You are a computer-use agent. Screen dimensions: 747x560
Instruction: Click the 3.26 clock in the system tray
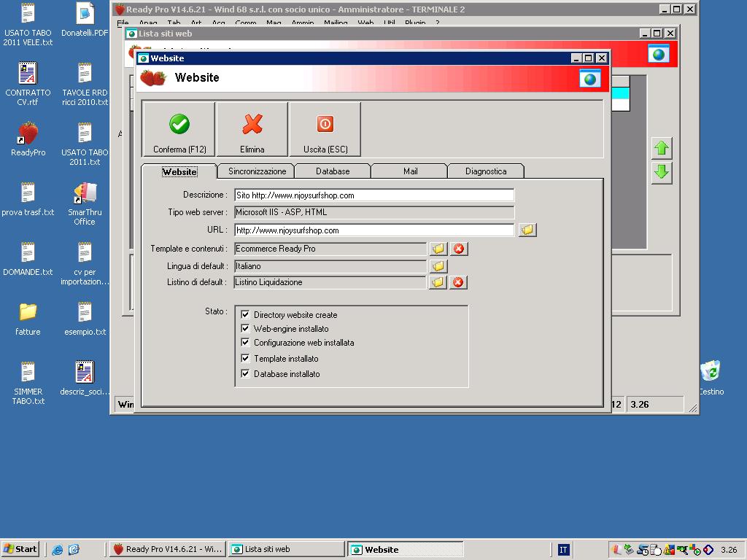pyautogui.click(x=729, y=550)
